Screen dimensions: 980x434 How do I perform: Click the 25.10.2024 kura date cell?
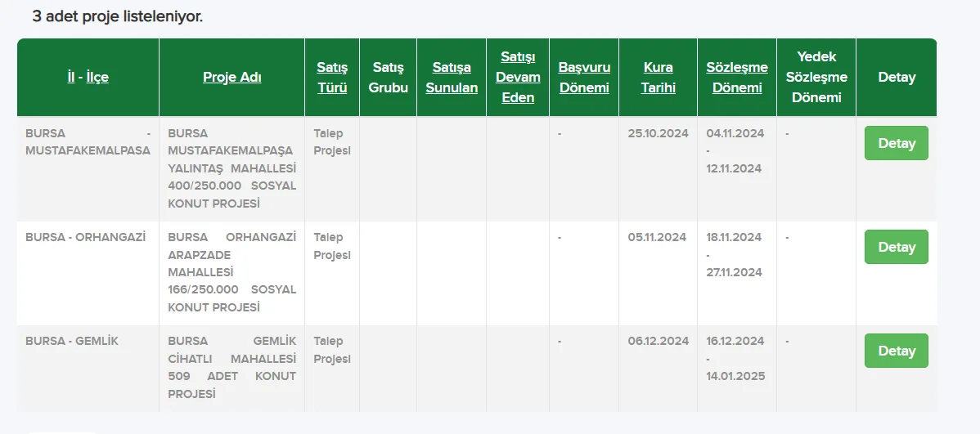coord(658,134)
